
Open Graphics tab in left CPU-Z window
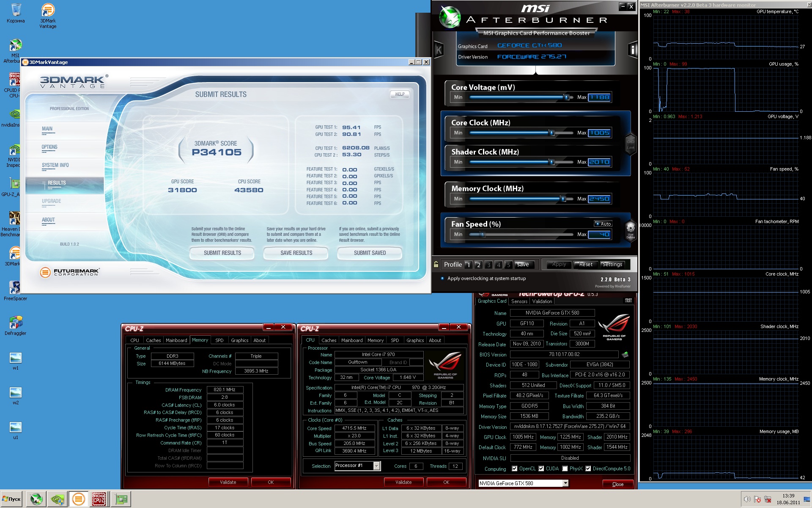[239, 340]
